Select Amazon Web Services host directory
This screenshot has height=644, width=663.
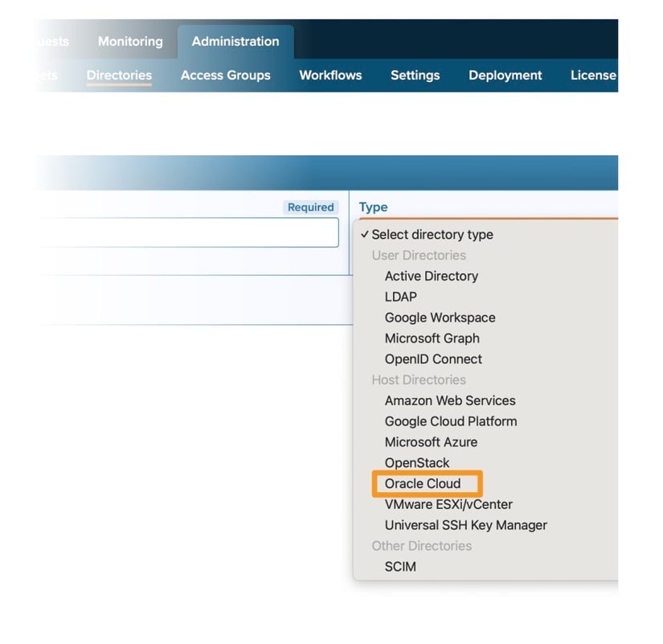coord(449,400)
